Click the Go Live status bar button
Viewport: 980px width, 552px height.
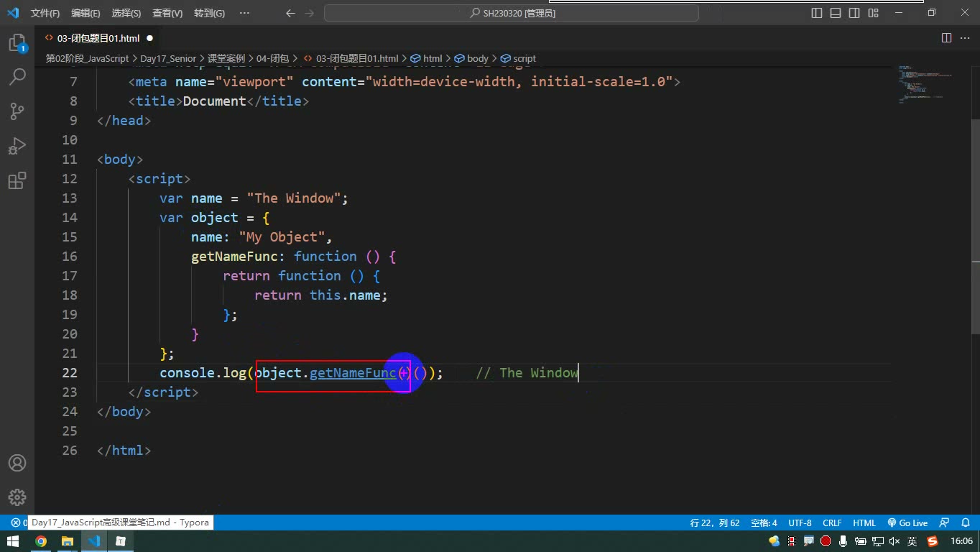[907, 523]
